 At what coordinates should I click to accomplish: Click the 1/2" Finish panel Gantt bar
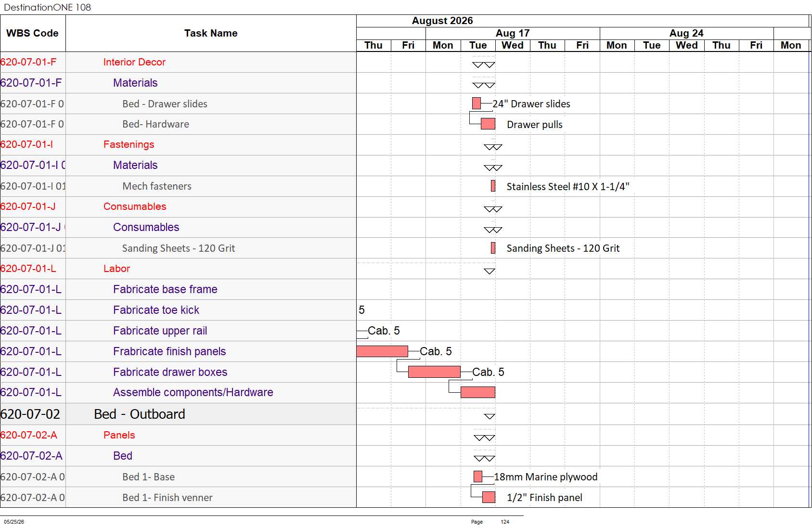[x=489, y=497]
